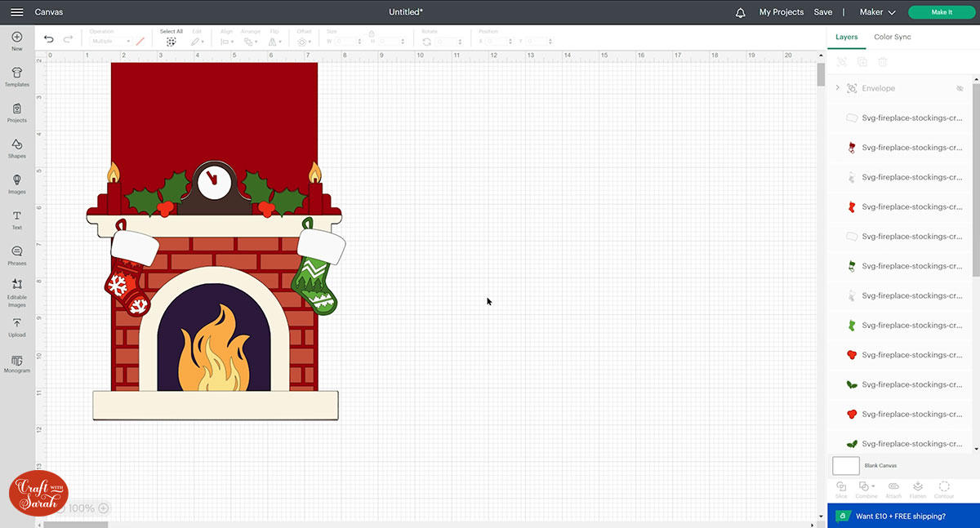Click the notifications bell icon

pos(741,12)
